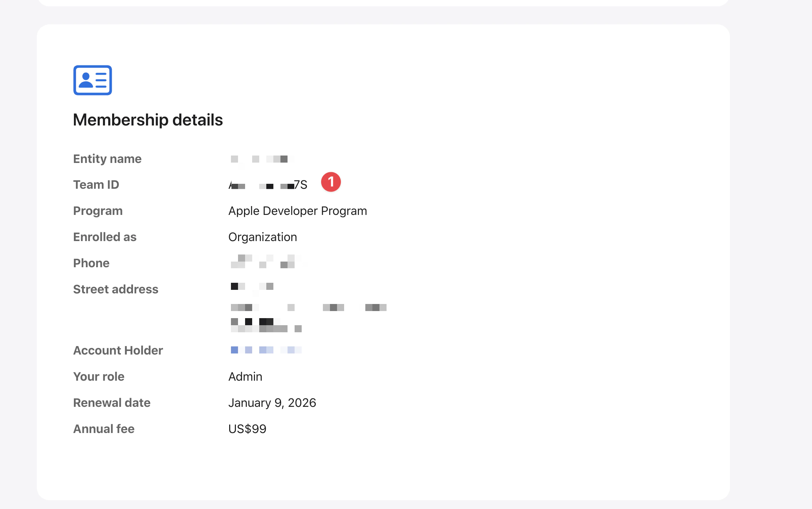Viewport: 812px width, 509px height.
Task: Click the Program field label
Action: click(x=98, y=211)
